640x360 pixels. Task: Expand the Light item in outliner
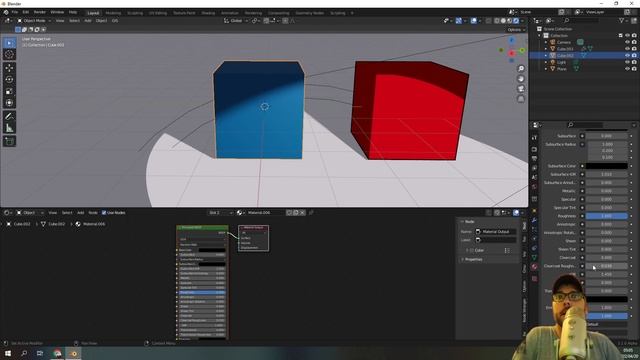pos(546,62)
